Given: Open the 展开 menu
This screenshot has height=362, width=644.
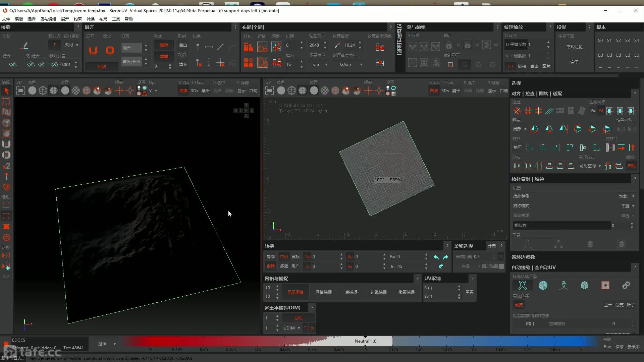Looking at the screenshot, I should click(65, 19).
